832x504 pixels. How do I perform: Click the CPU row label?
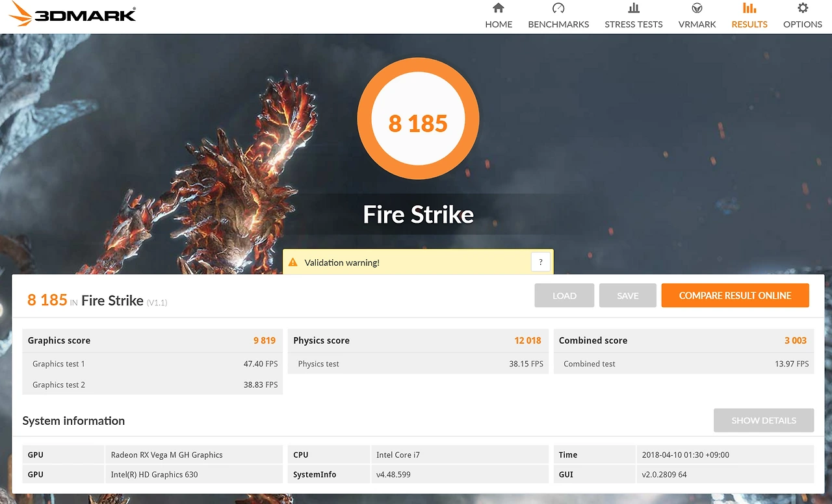pos(300,455)
